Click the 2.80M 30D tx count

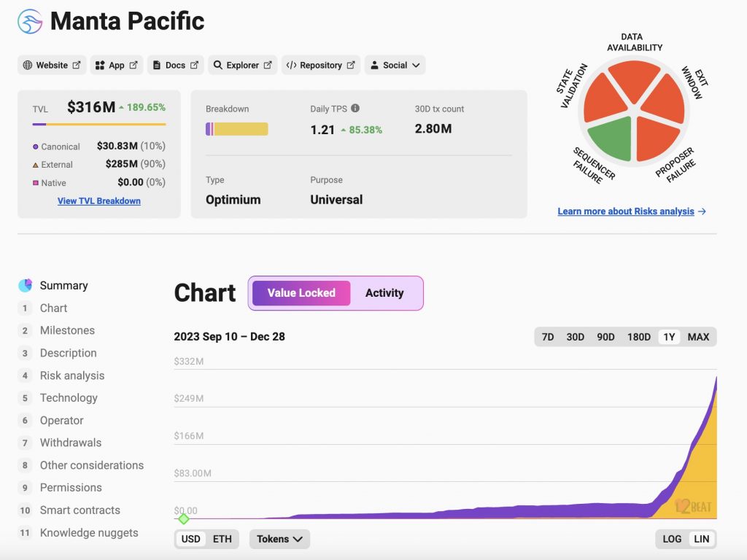click(433, 129)
